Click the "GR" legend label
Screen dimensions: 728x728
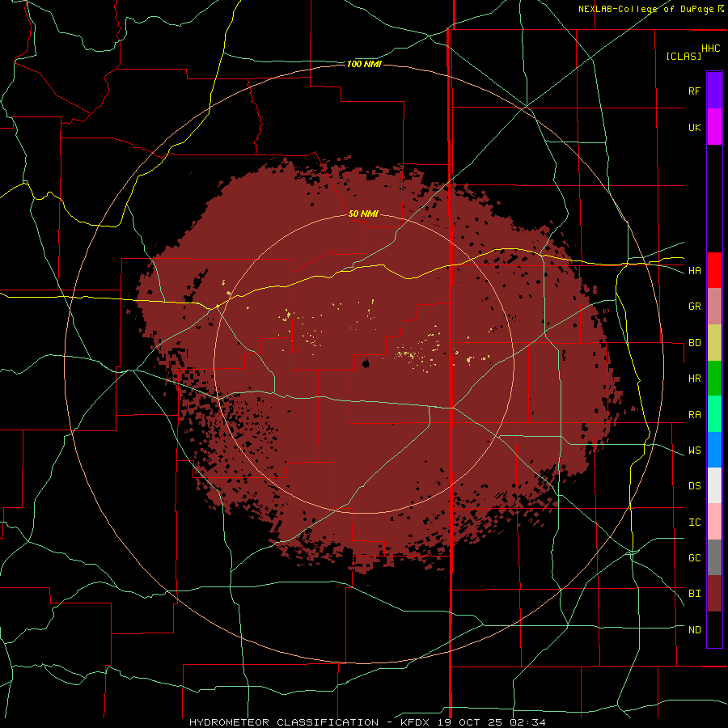pos(694,307)
